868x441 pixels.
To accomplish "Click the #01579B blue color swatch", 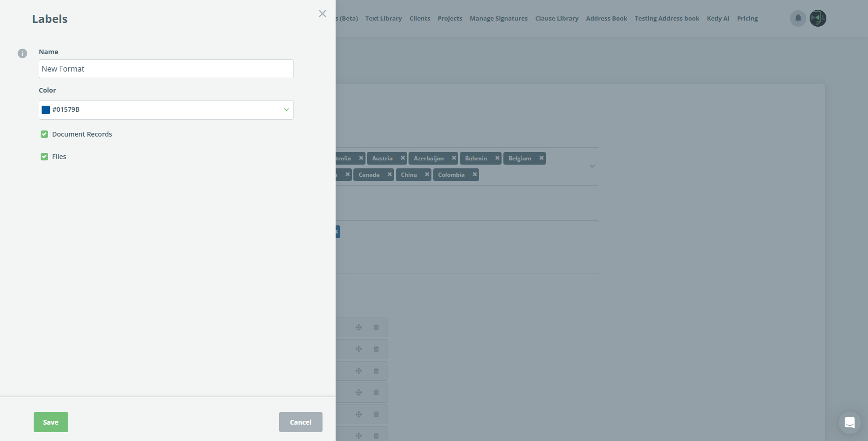I will coord(46,110).
